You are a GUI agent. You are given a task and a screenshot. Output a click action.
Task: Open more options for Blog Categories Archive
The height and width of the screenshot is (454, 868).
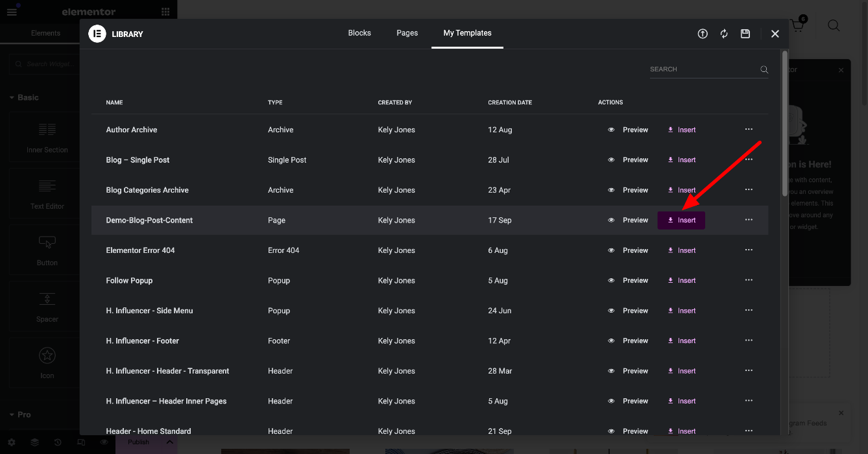[749, 190]
